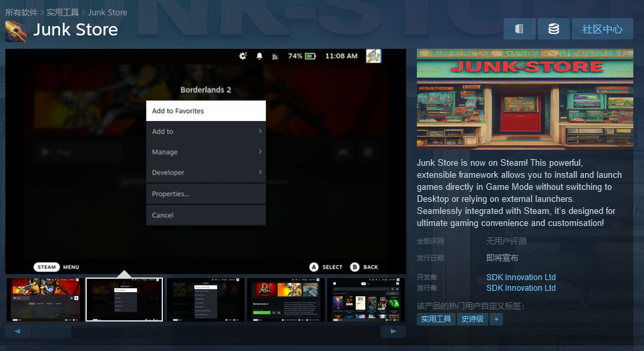Add a tag with plus button

point(496,320)
